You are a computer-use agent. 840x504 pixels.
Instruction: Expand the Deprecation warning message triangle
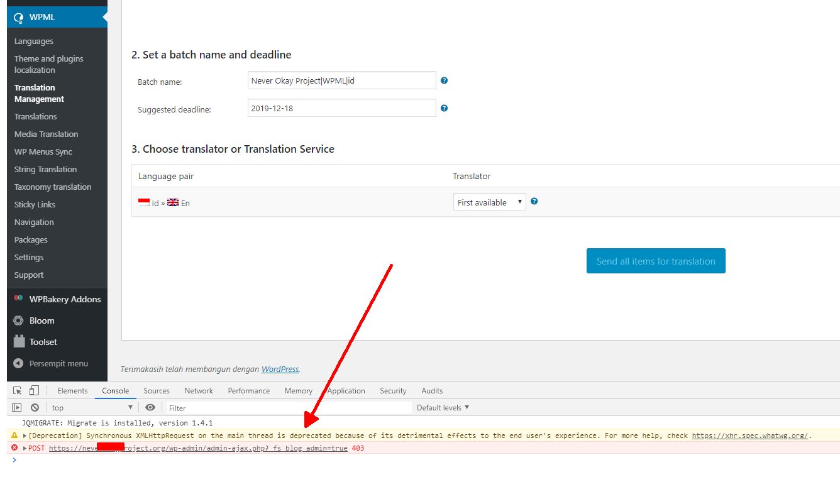click(25, 436)
